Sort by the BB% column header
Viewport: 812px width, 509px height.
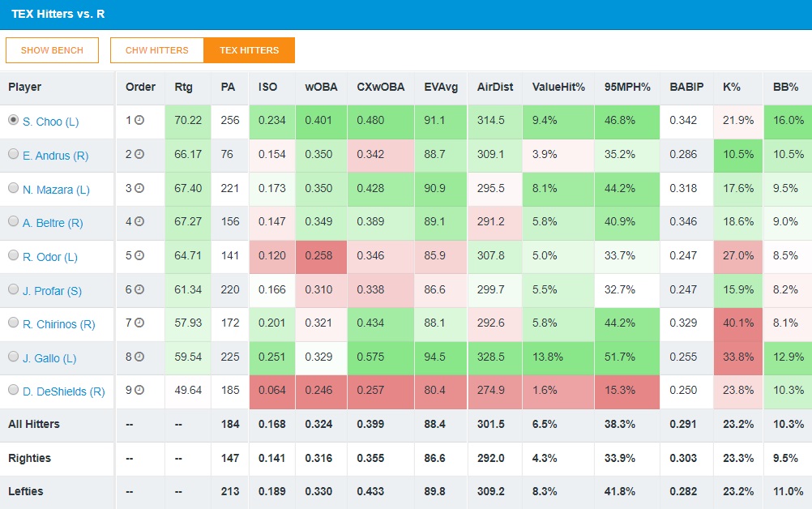785,87
